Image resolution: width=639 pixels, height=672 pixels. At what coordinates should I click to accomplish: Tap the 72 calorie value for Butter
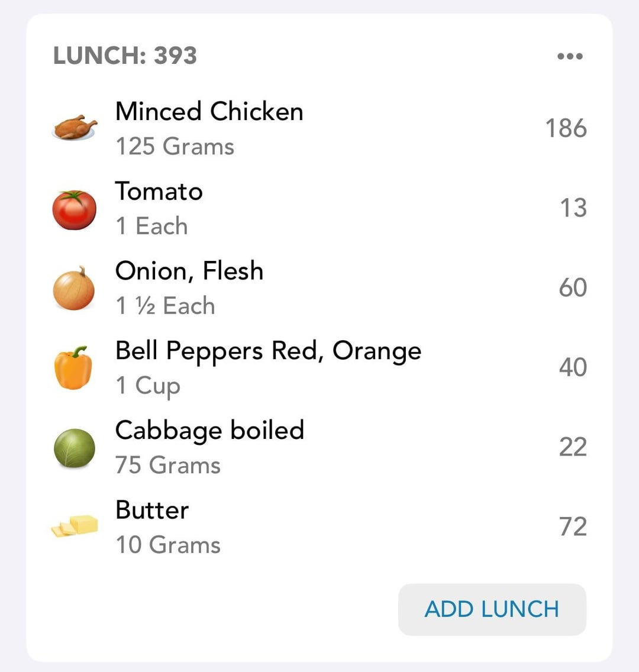(x=573, y=526)
